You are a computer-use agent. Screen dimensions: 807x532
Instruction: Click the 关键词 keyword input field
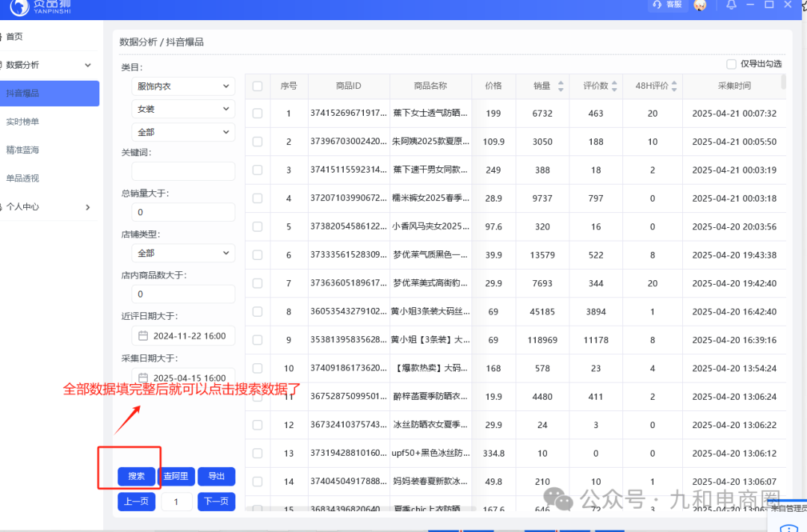click(183, 171)
